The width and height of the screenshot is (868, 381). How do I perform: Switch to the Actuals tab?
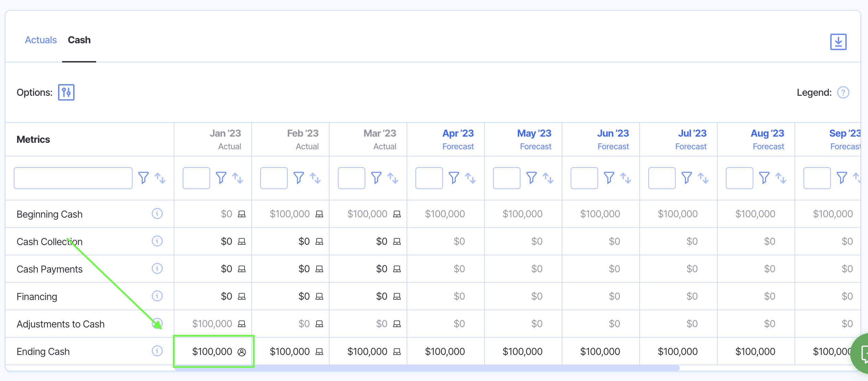click(x=41, y=40)
